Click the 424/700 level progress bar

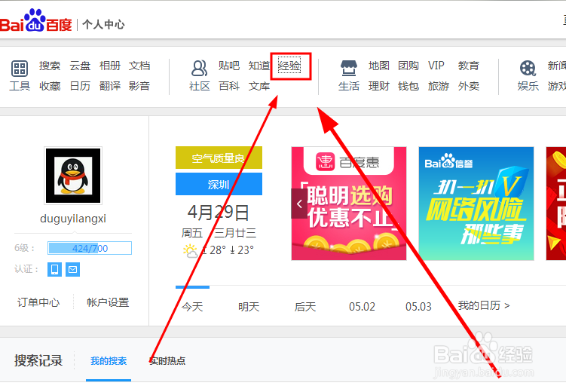[90, 248]
